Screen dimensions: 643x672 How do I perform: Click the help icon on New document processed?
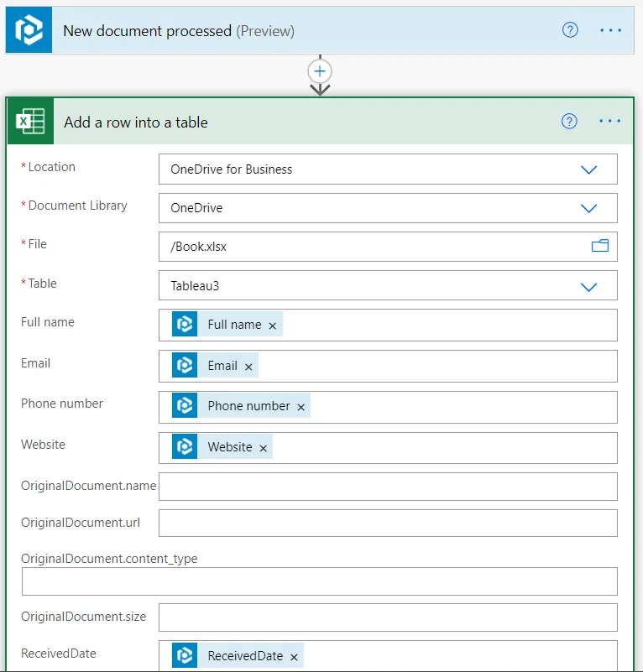pyautogui.click(x=570, y=29)
